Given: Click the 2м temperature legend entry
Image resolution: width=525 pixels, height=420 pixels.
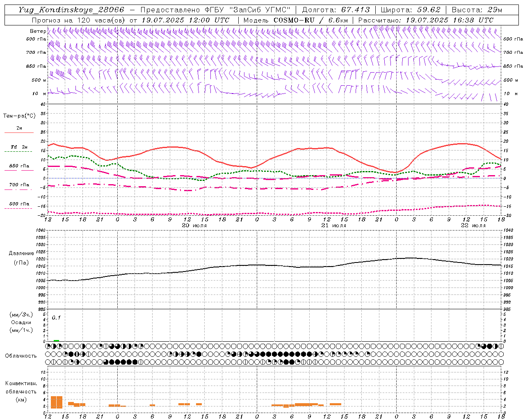Looking at the screenshot, I should click(19, 128).
